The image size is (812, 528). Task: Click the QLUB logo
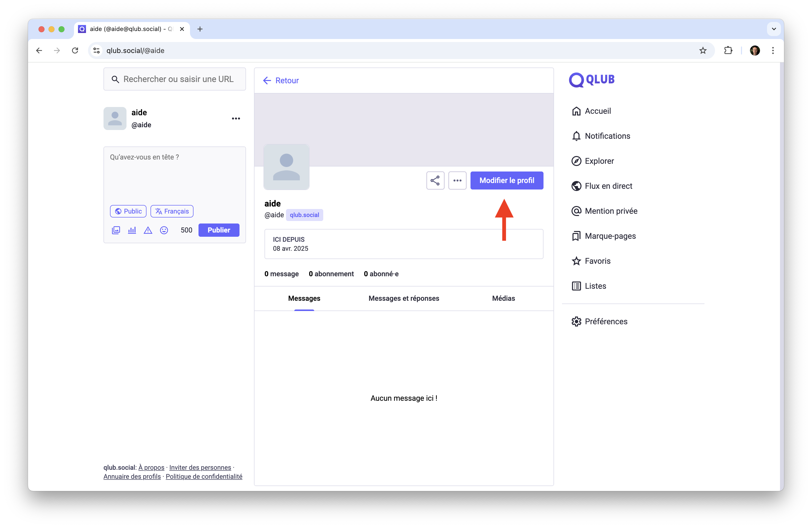pyautogui.click(x=591, y=80)
